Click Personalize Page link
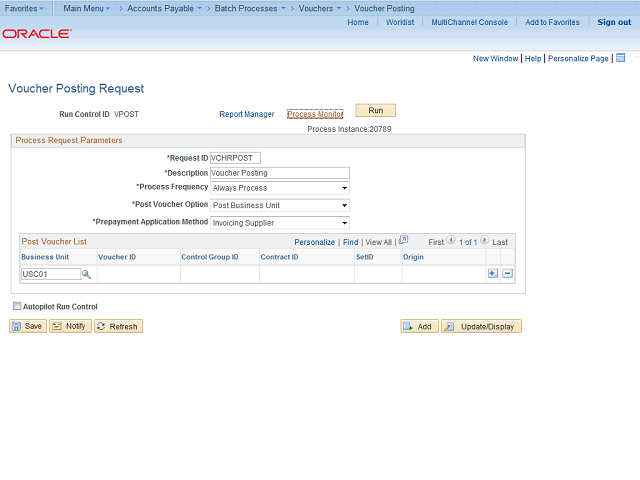Viewport: 640px width, 480px height. (578, 58)
